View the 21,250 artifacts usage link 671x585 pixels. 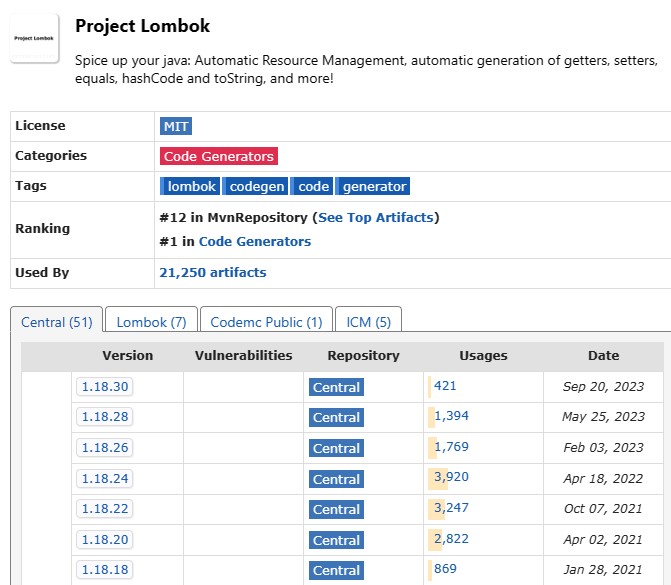[213, 272]
